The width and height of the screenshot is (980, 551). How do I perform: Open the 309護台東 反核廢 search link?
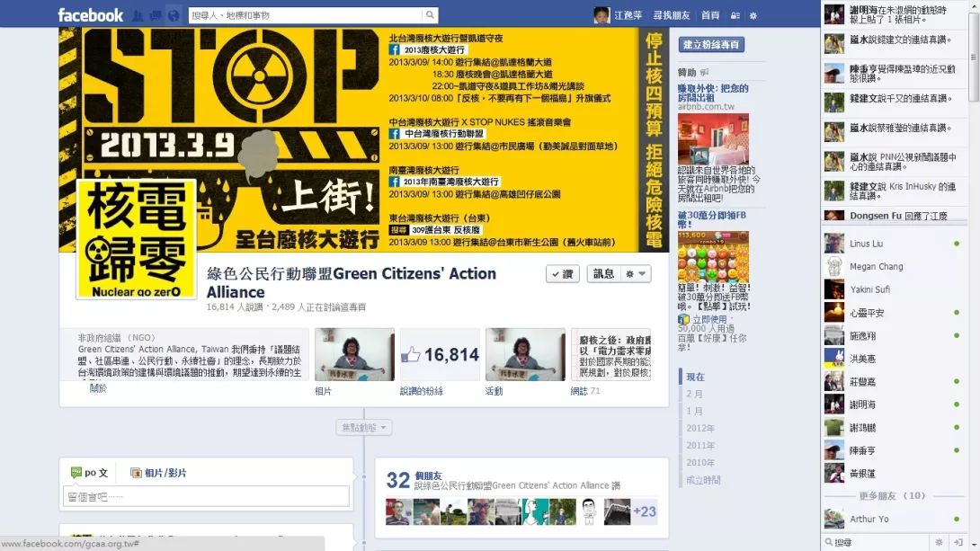(436, 230)
